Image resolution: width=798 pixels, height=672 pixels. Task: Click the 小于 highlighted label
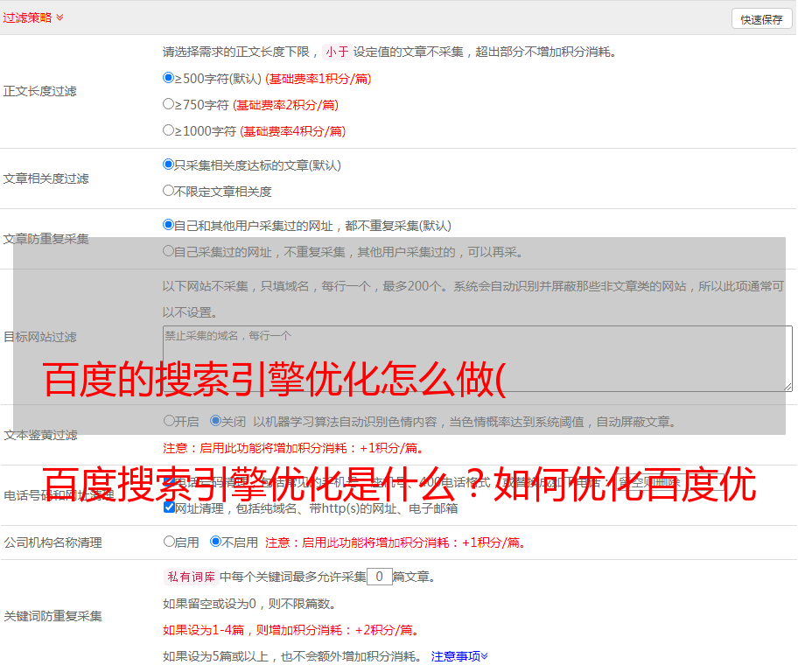tap(337, 52)
